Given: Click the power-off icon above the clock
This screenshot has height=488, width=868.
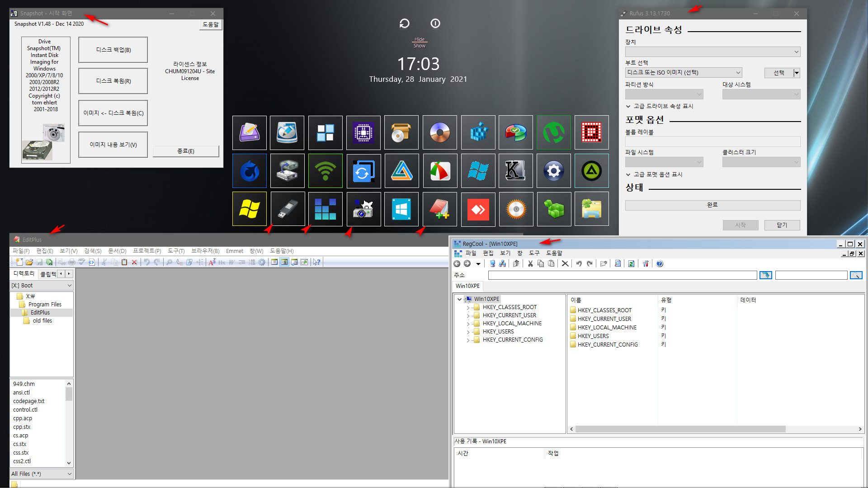Looking at the screenshot, I should pyautogui.click(x=435, y=23).
